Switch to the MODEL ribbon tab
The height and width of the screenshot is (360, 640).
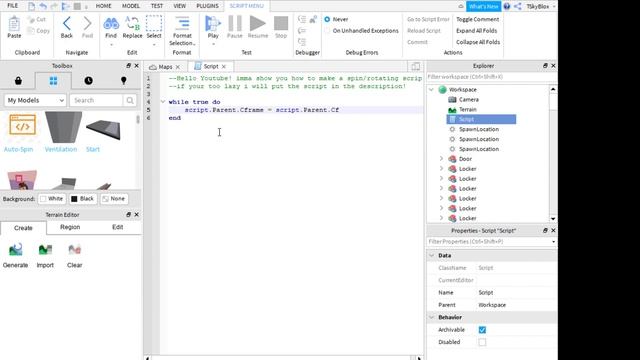click(x=131, y=6)
